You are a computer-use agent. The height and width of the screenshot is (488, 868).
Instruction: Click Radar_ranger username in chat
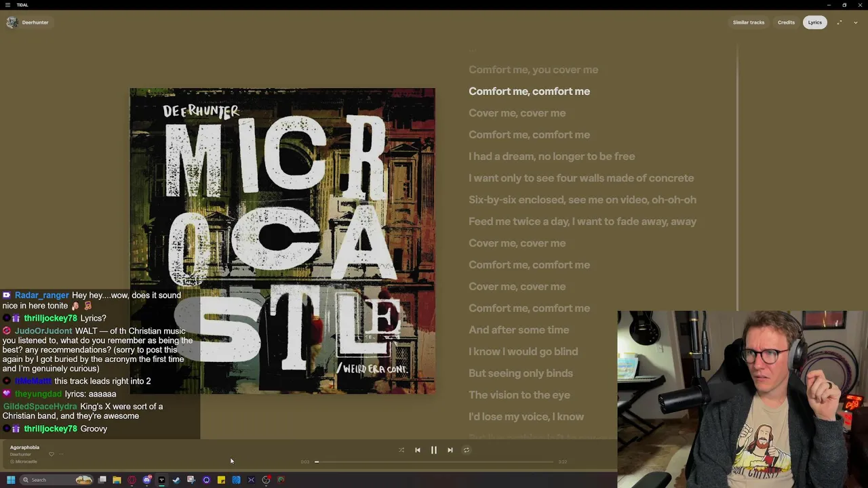click(42, 296)
